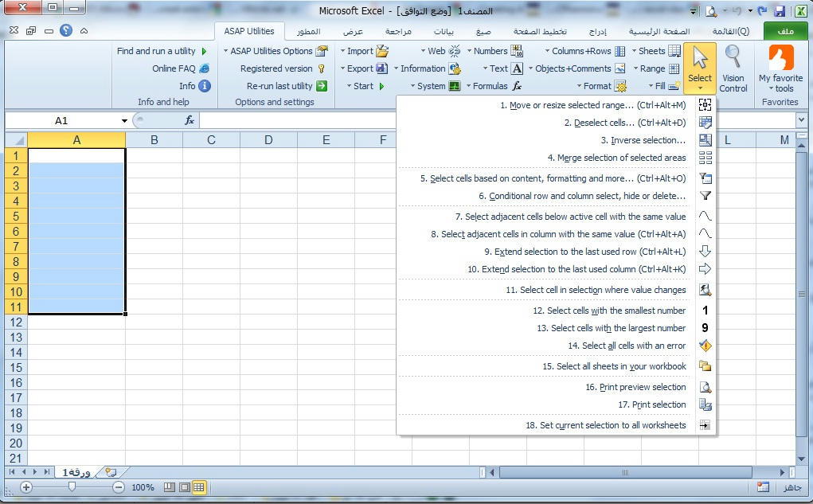
Task: Open Vision Control magnifier tool
Action: pos(733,69)
